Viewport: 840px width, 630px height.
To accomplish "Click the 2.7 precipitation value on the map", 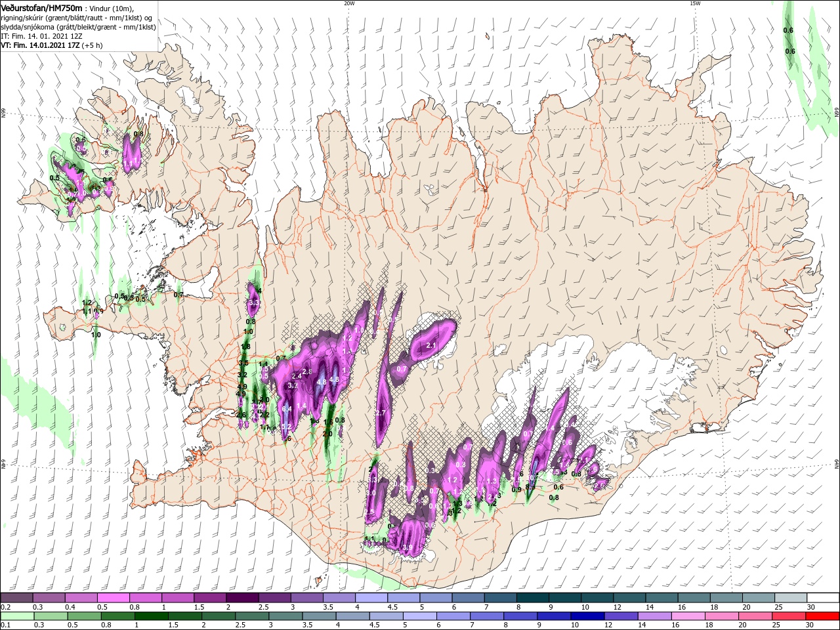I will click(x=381, y=413).
